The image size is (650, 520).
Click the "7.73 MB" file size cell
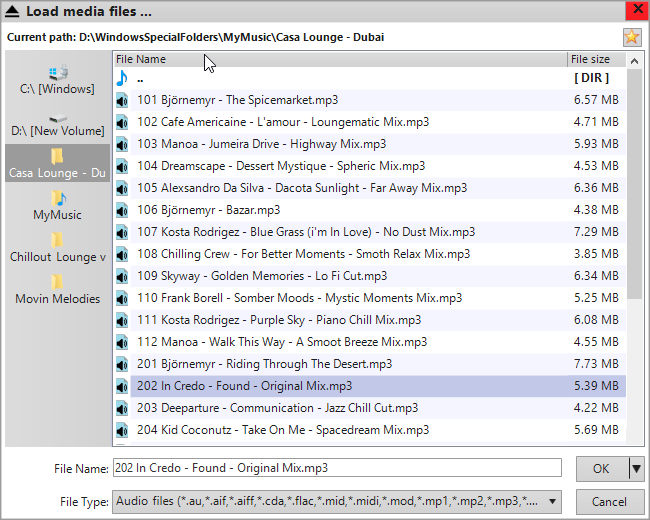point(596,364)
